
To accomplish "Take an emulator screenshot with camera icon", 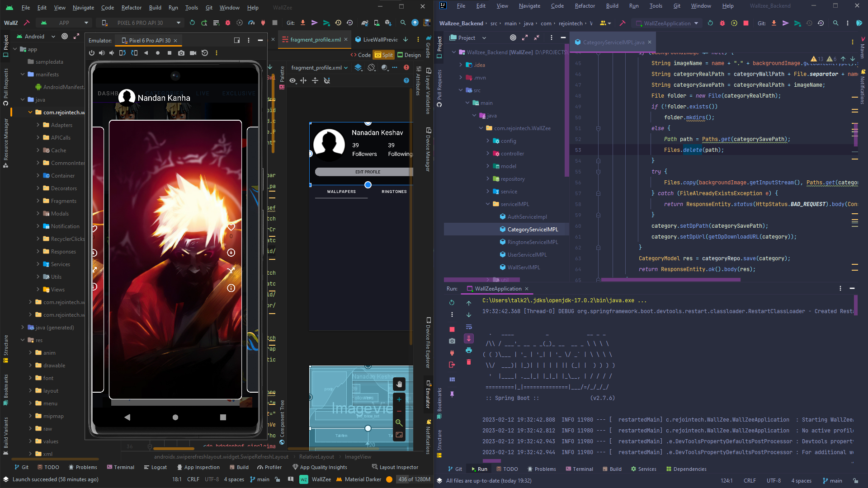I will tap(181, 53).
